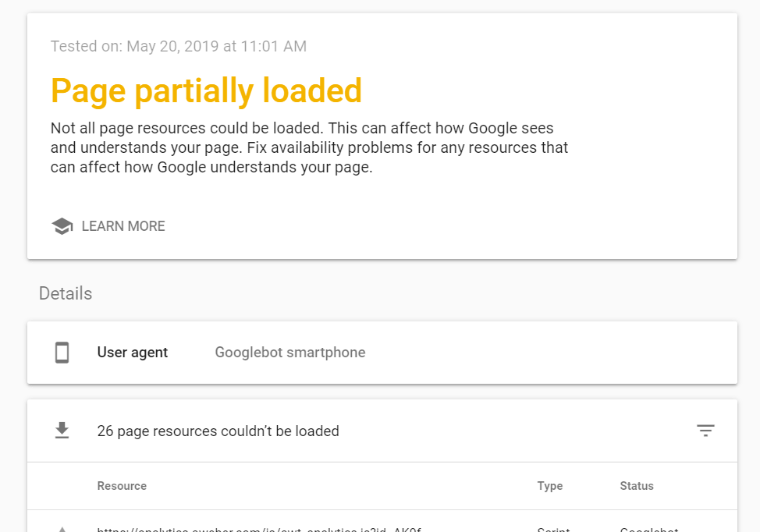Image resolution: width=760 pixels, height=532 pixels.
Task: Click the smartphone icon in User agent row
Action: click(62, 353)
